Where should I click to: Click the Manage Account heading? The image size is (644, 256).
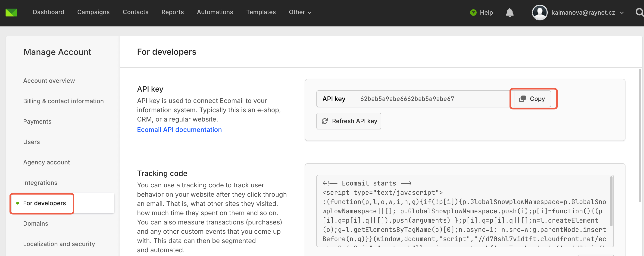(x=57, y=52)
